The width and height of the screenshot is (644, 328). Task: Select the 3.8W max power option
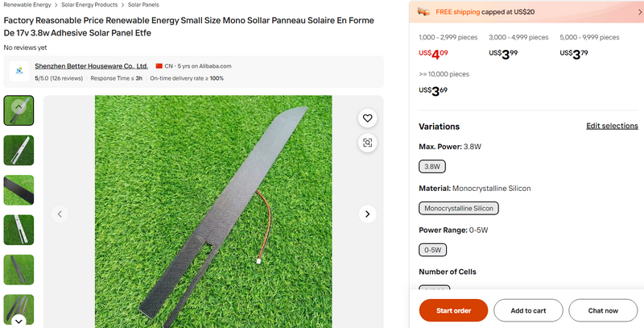click(432, 167)
